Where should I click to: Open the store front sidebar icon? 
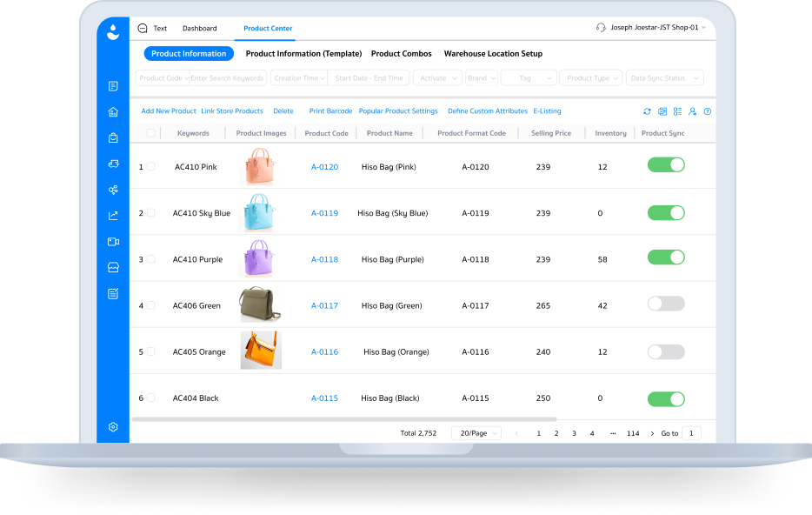pyautogui.click(x=113, y=267)
